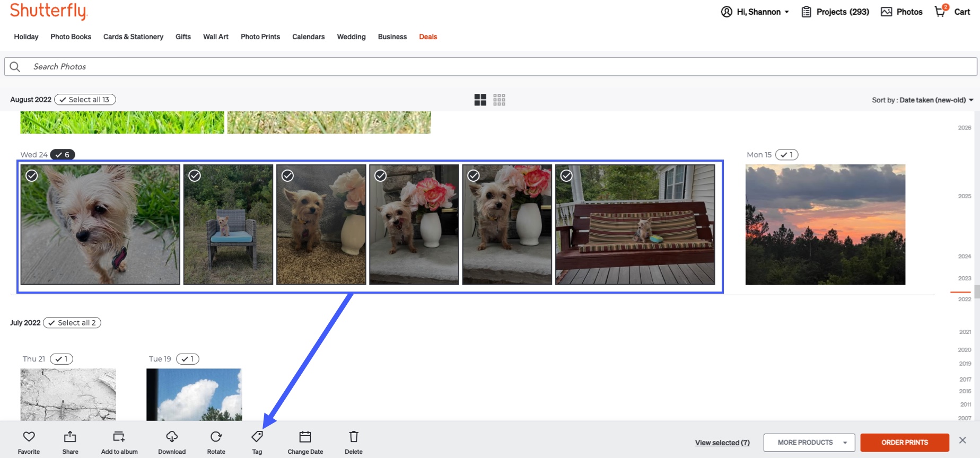Click the ORDER PRINTS button

(905, 442)
